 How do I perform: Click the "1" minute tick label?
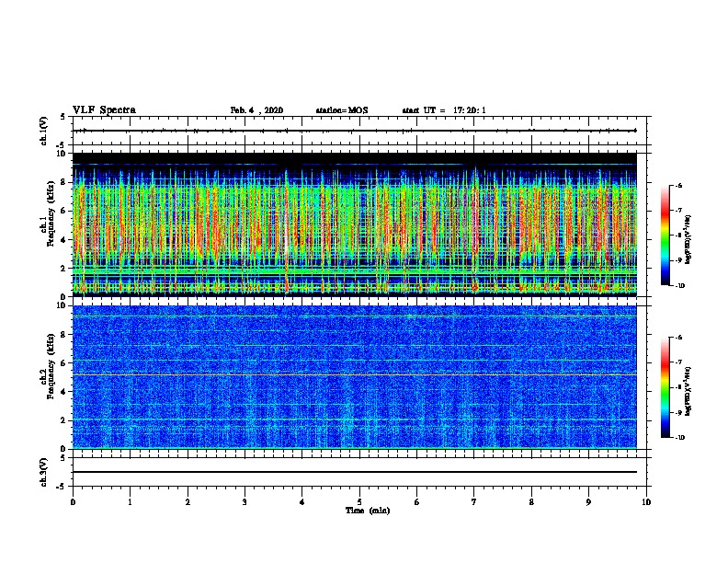[x=130, y=502]
